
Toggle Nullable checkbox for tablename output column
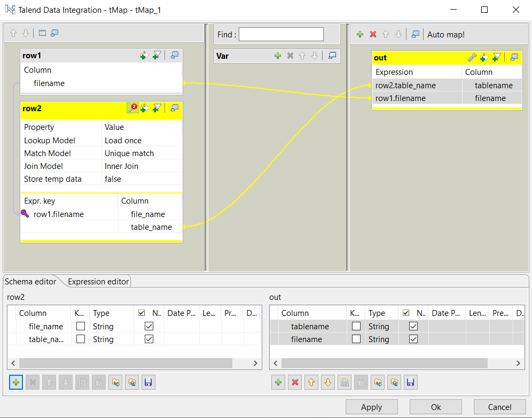(413, 326)
